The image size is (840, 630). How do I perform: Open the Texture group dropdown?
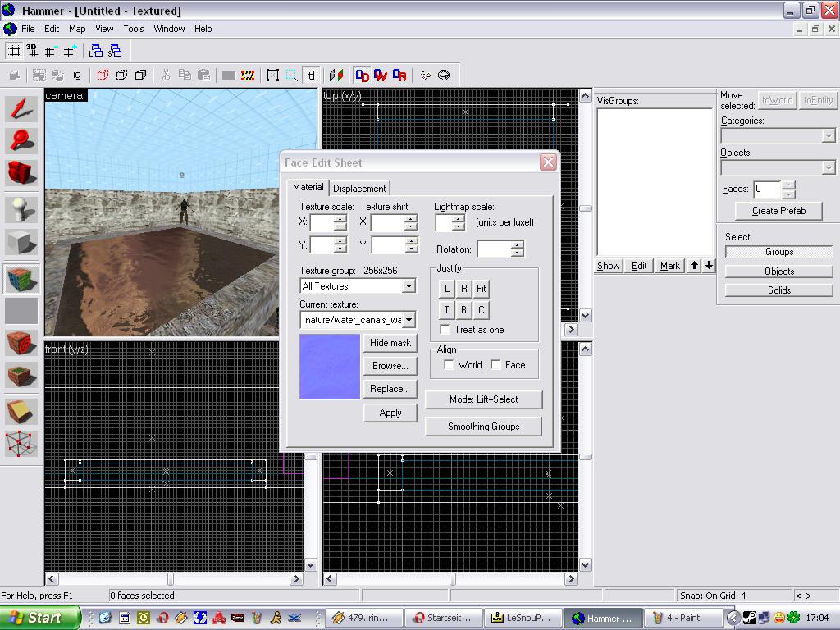coord(409,286)
